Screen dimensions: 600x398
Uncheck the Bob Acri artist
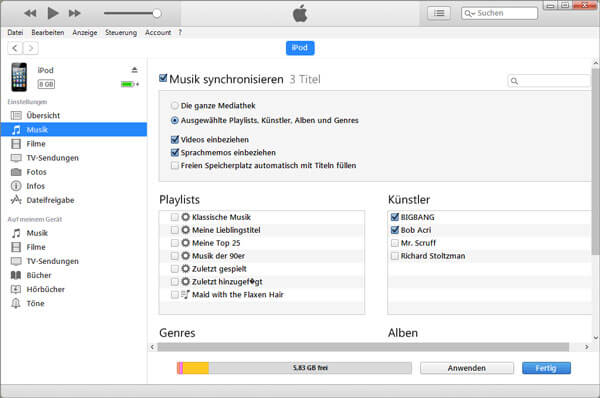tap(395, 230)
